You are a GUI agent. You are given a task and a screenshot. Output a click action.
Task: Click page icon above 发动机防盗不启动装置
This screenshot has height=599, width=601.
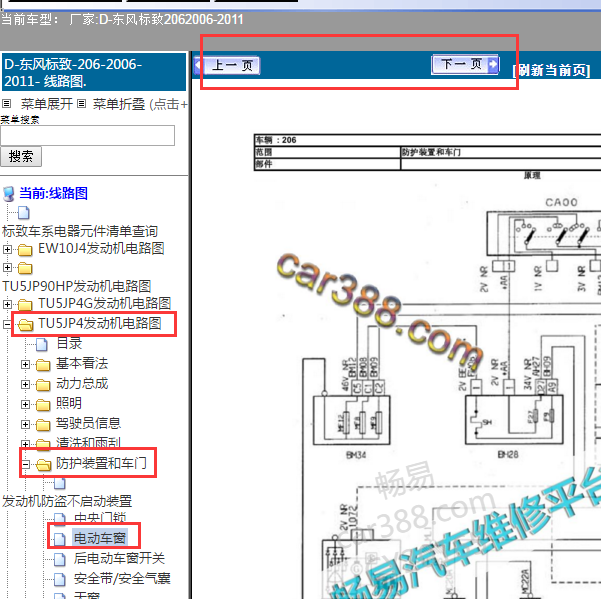pyautogui.click(x=60, y=483)
